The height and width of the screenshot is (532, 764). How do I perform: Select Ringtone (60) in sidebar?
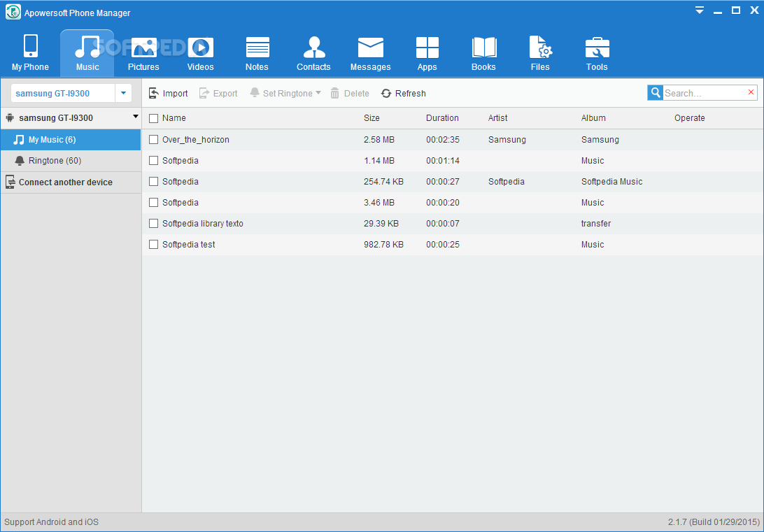tap(71, 161)
